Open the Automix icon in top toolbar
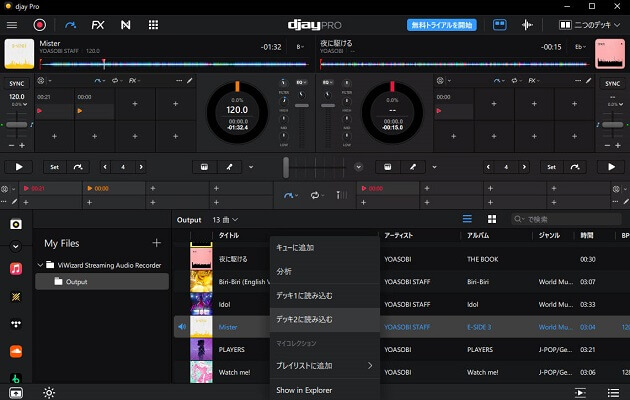Viewport: 630px width, 400px height. coord(71,25)
